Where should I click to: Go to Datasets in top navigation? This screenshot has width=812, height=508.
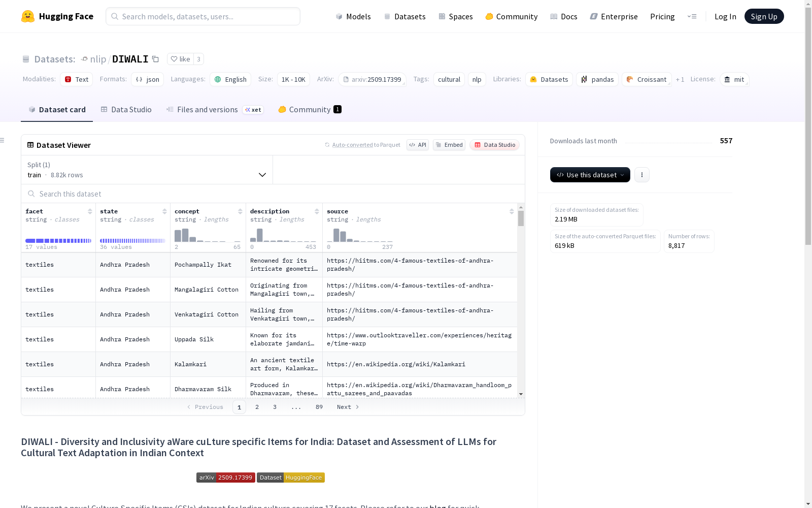404,16
